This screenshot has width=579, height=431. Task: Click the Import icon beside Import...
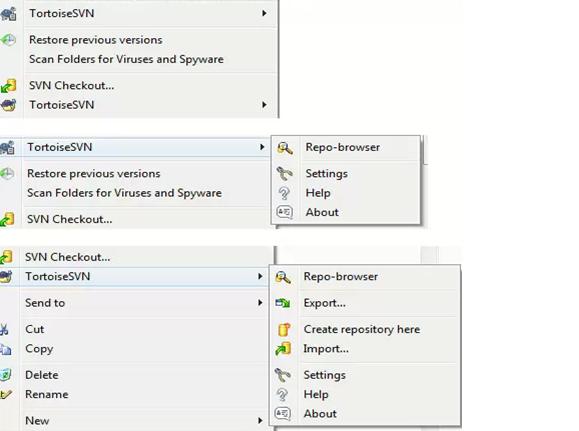coord(283,349)
